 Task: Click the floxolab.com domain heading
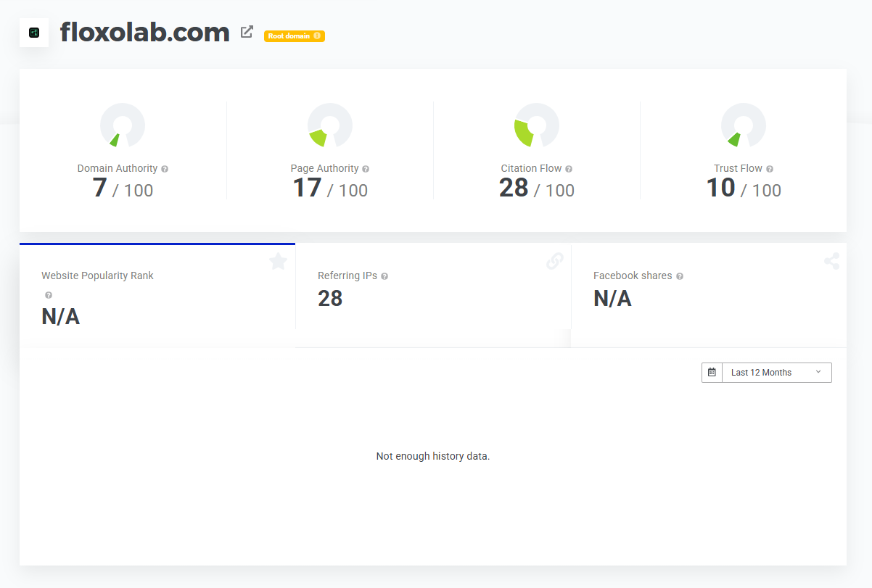pyautogui.click(x=145, y=32)
